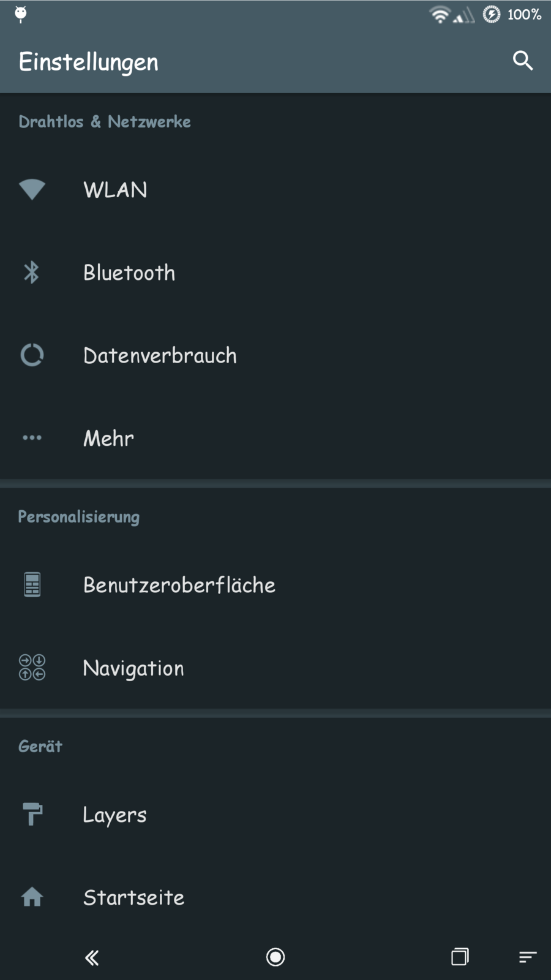Tap the Startseite house icon

pos(32,897)
